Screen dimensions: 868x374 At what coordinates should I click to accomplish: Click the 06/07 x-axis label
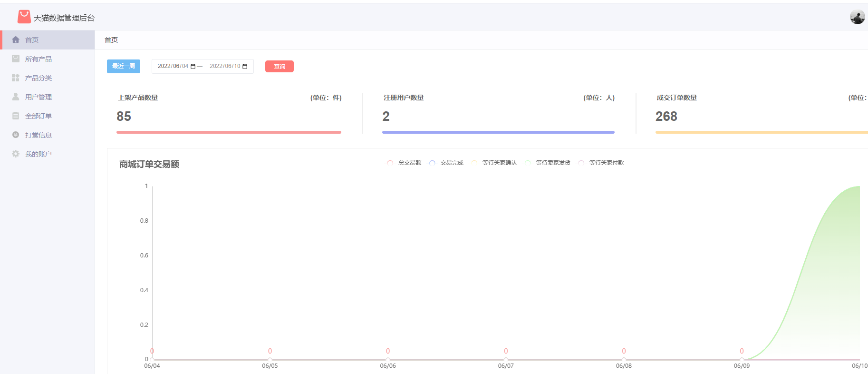pyautogui.click(x=506, y=366)
